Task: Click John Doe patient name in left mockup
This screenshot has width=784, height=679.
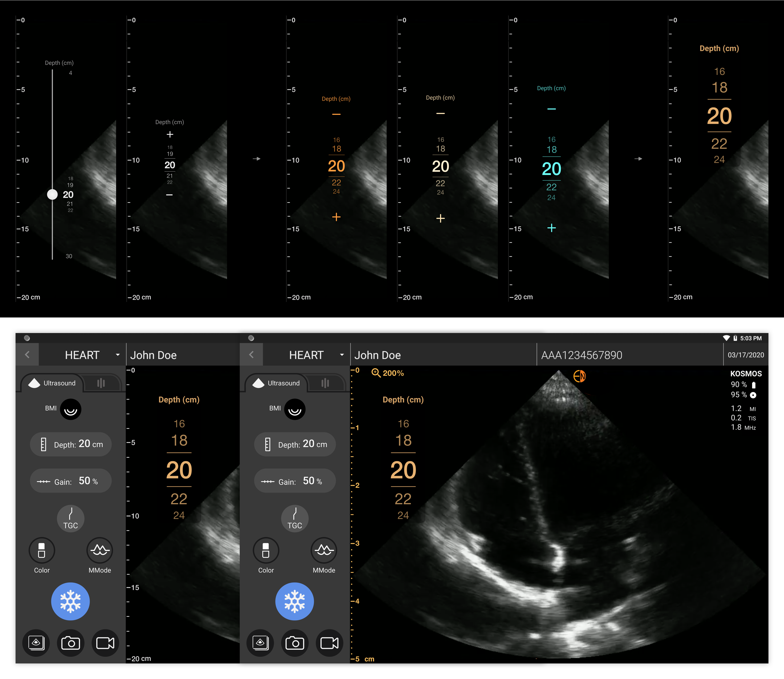Action: point(153,355)
